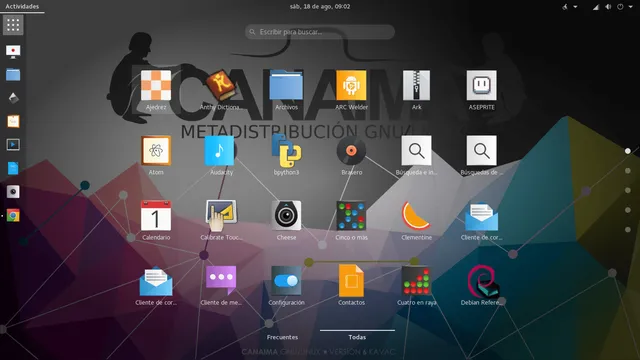Switch to the Frecuentes tab
The image size is (640, 360).
282,337
